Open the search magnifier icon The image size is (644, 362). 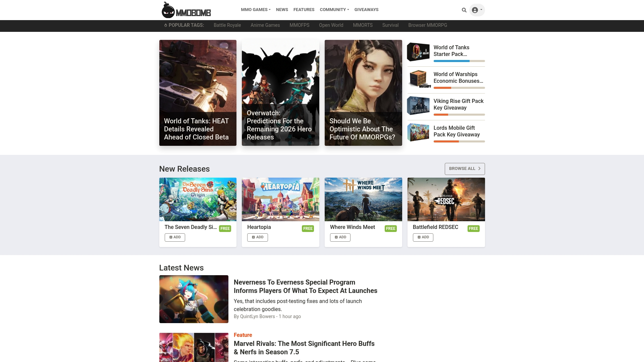(464, 10)
